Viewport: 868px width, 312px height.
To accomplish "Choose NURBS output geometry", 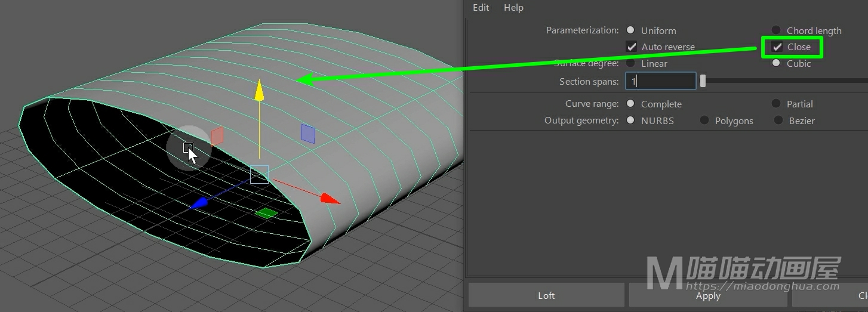I will pyautogui.click(x=630, y=121).
